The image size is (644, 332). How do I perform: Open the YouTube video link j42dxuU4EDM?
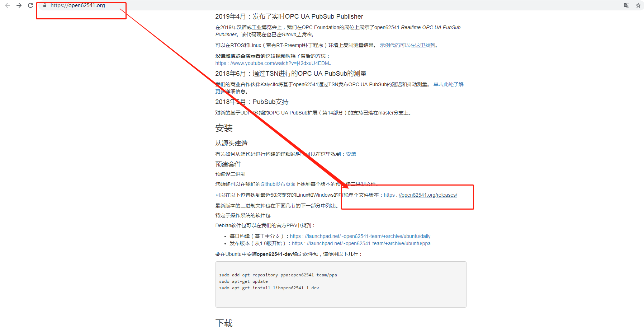click(x=272, y=63)
